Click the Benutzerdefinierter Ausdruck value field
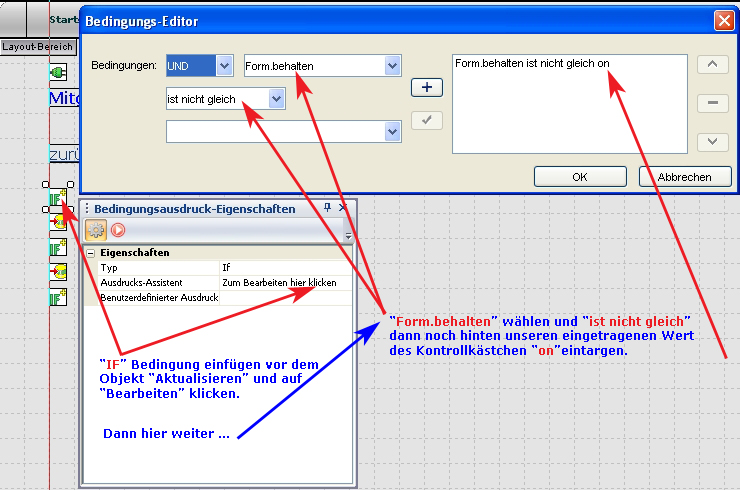740x490 pixels. [x=285, y=298]
